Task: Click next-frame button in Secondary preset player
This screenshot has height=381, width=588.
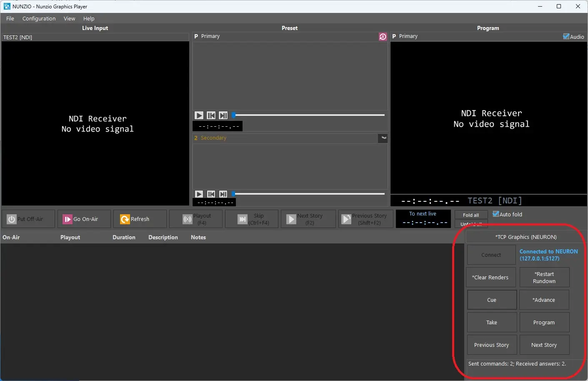Action: pyautogui.click(x=223, y=194)
